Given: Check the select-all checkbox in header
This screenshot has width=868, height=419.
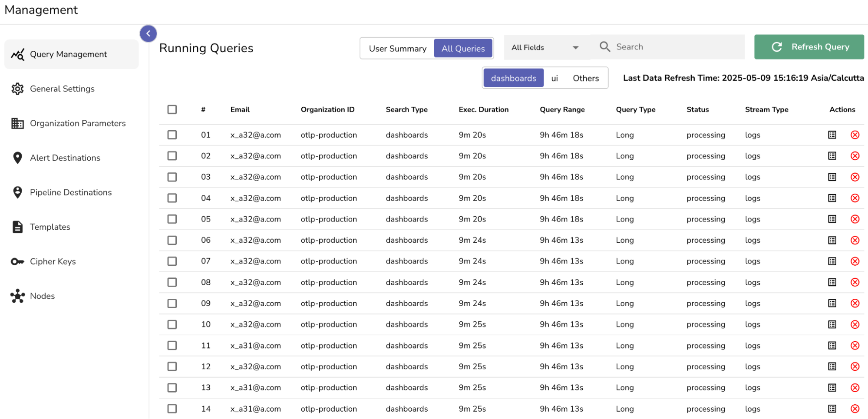Looking at the screenshot, I should [172, 109].
